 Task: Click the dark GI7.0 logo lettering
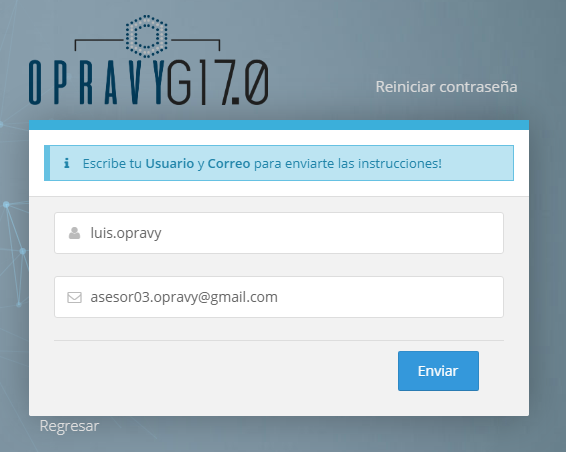[217, 83]
